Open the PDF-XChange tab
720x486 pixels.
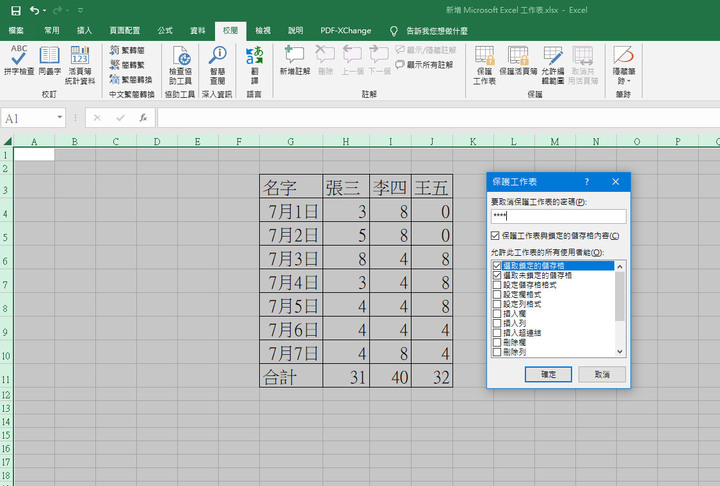346,30
